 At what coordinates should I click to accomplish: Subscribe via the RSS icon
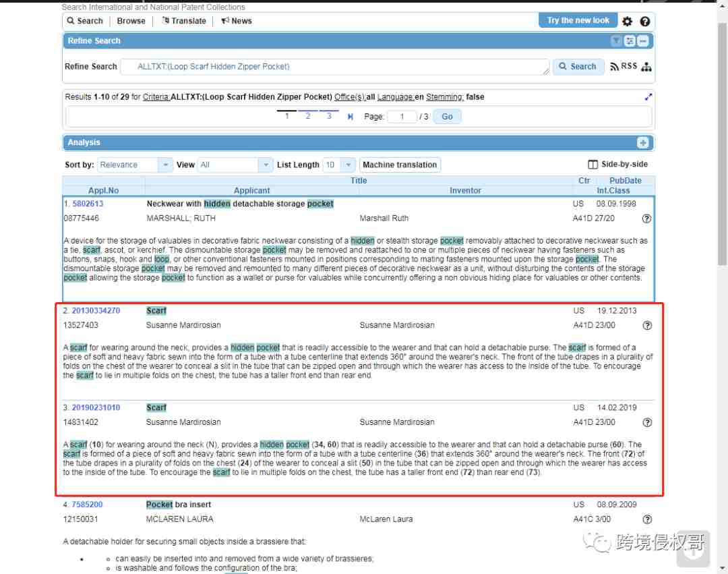[624, 66]
